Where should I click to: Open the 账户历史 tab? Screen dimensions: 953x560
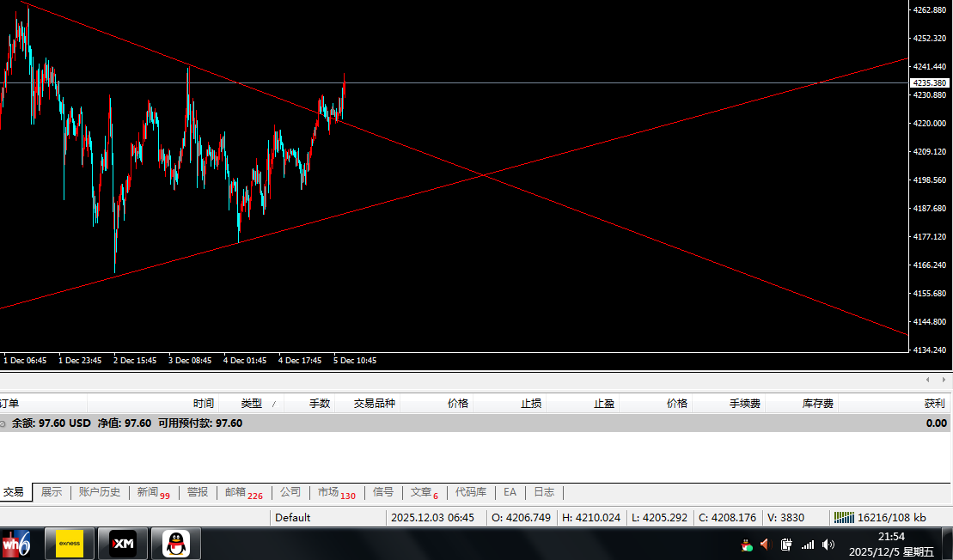click(x=100, y=492)
